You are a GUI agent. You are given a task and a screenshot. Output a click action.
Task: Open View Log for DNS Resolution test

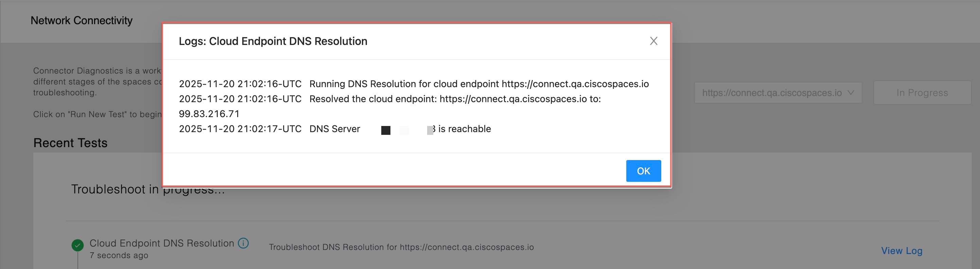point(901,251)
